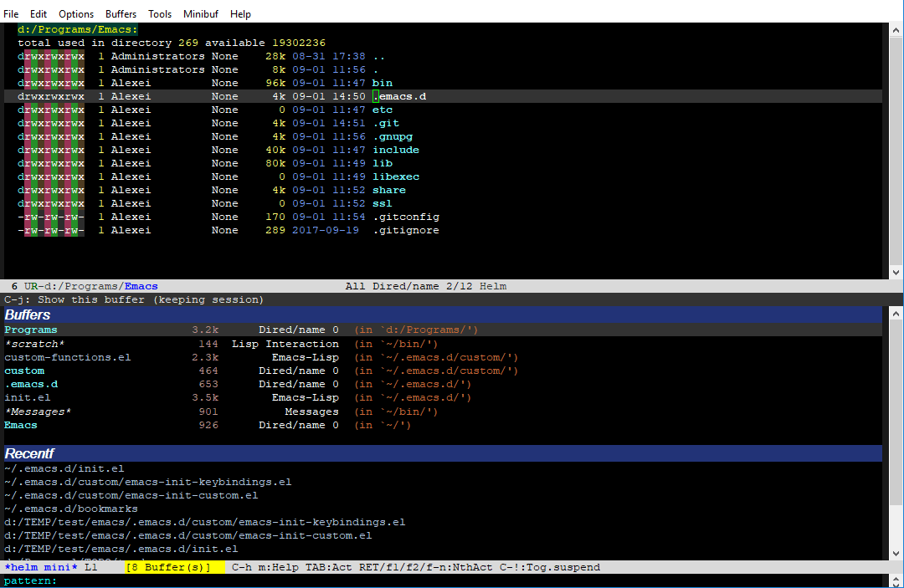The width and height of the screenshot is (904, 588).
Task: Click scroll-up arrow of helm pane scrollbar
Action: pos(896,314)
